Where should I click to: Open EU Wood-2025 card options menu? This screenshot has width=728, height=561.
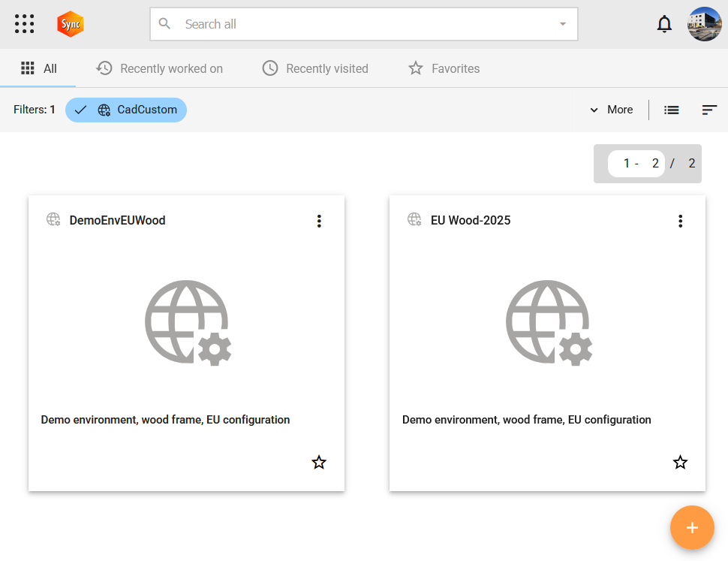pos(680,221)
